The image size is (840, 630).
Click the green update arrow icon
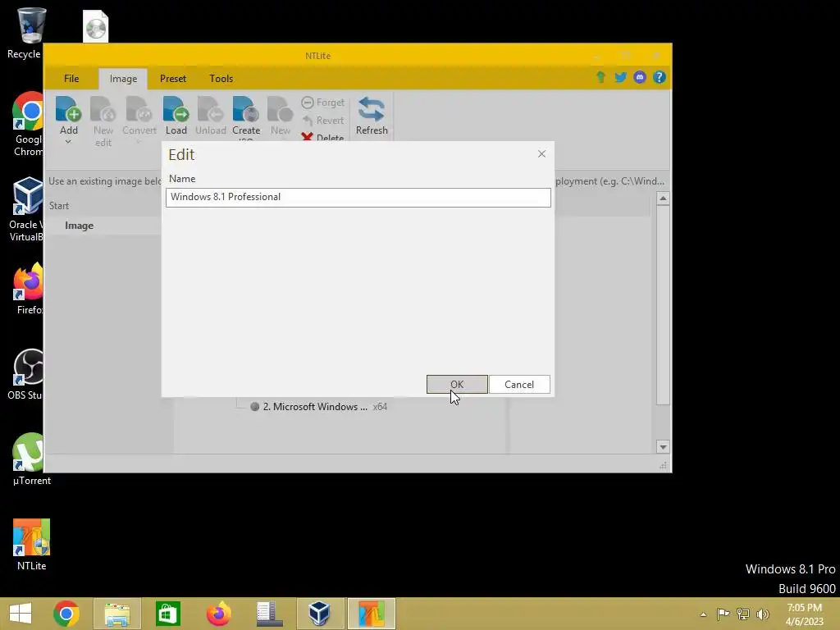(x=600, y=77)
